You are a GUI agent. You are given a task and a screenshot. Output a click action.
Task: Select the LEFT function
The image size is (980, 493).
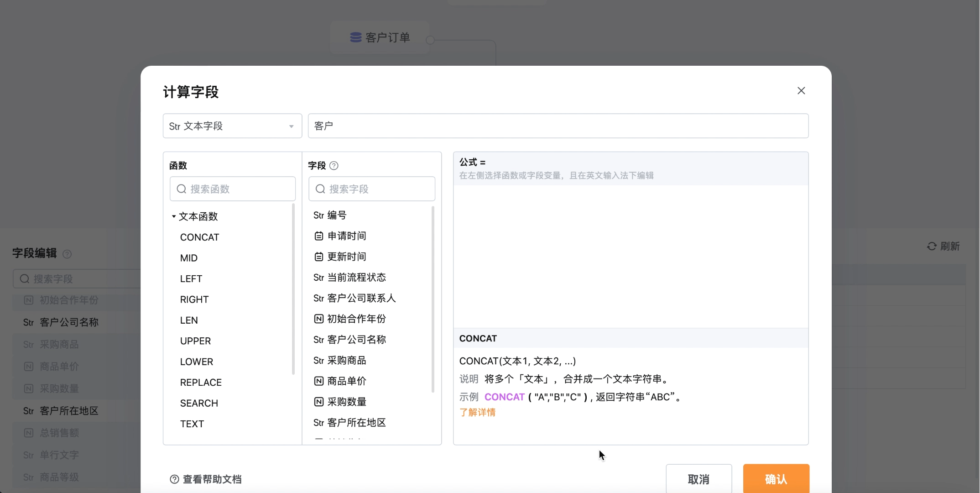pyautogui.click(x=191, y=279)
